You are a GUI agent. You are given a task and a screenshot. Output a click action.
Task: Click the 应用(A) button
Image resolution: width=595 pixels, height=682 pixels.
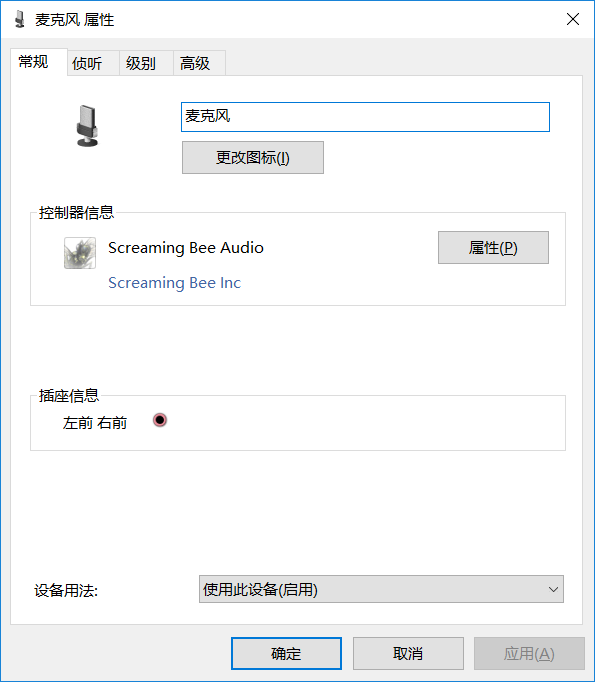point(529,653)
